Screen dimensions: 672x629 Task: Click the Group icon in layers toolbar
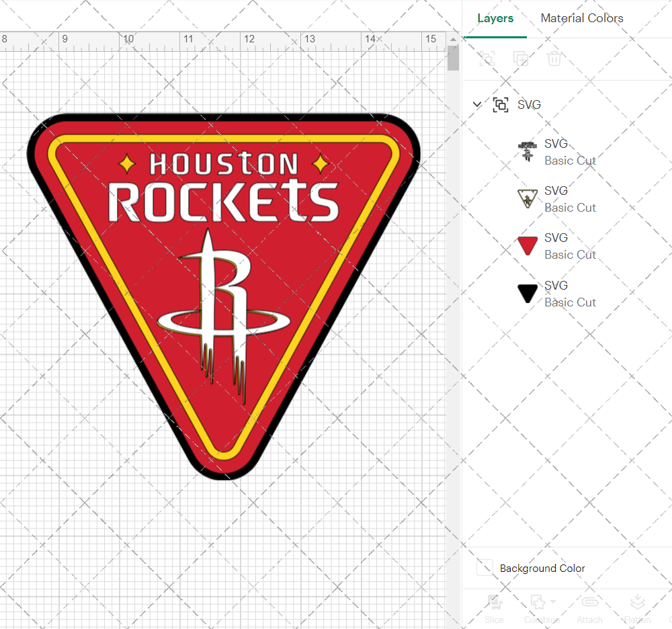487,58
